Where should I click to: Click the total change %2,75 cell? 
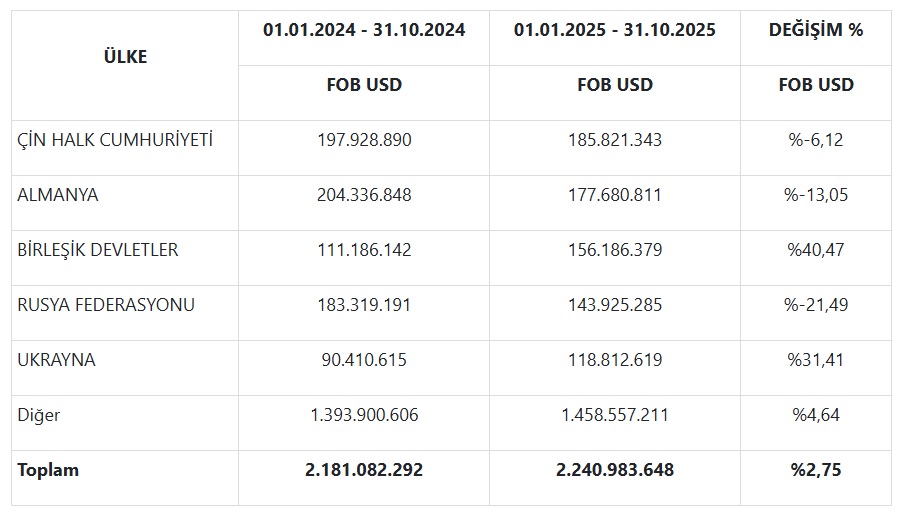[x=816, y=470]
